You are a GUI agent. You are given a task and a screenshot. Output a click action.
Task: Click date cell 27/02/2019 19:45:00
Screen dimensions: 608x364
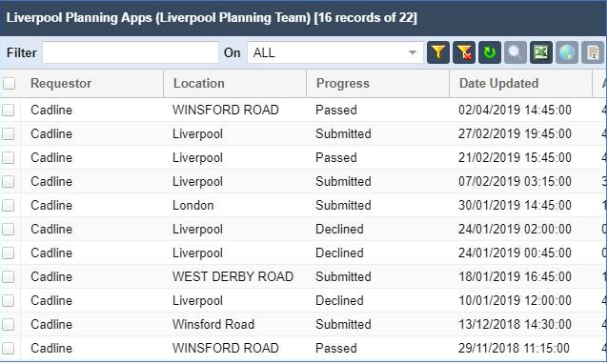click(x=515, y=133)
